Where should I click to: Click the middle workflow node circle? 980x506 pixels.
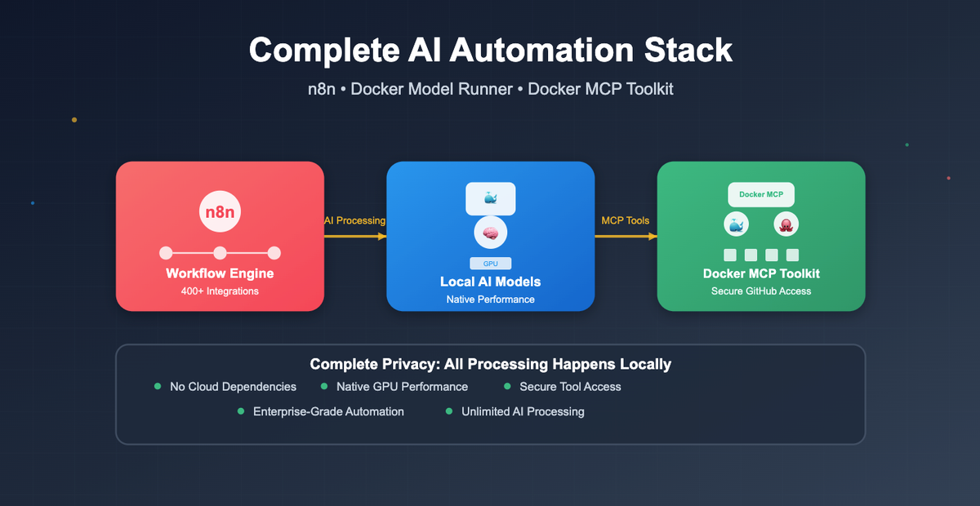[219, 253]
